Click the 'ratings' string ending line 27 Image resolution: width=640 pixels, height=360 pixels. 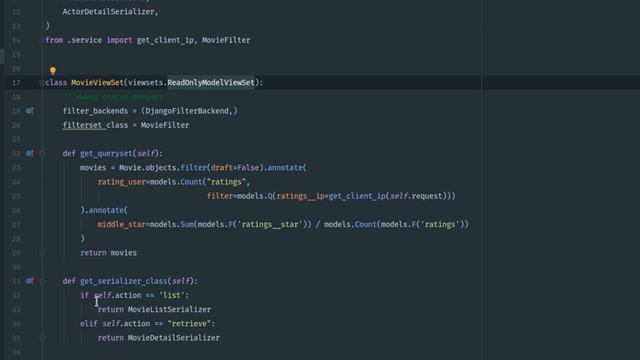(440, 224)
